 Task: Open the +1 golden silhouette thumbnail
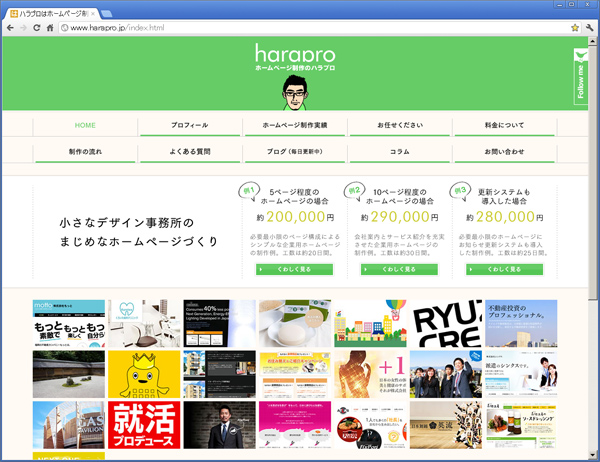point(370,374)
